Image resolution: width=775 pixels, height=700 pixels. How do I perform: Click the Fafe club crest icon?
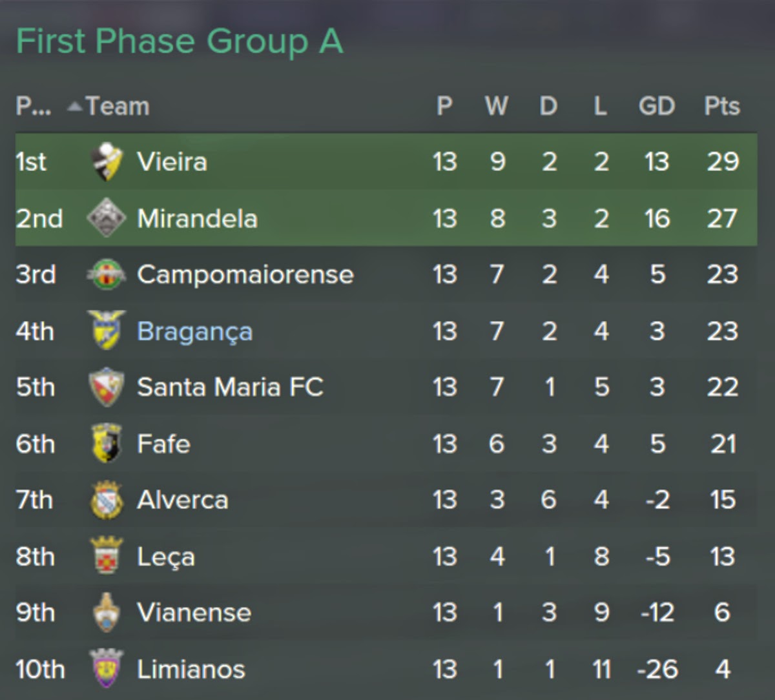pos(107,444)
